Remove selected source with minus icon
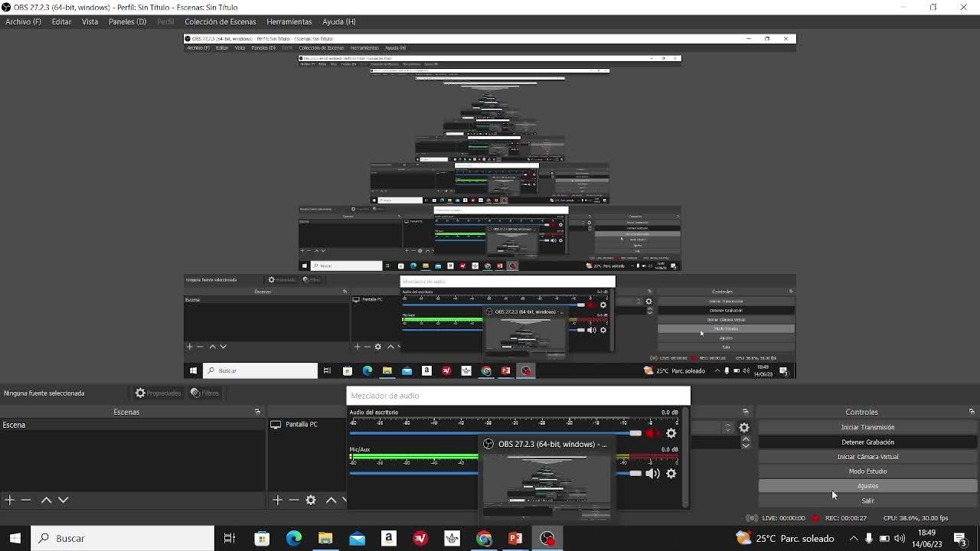Image resolution: width=980 pixels, height=551 pixels. point(294,500)
